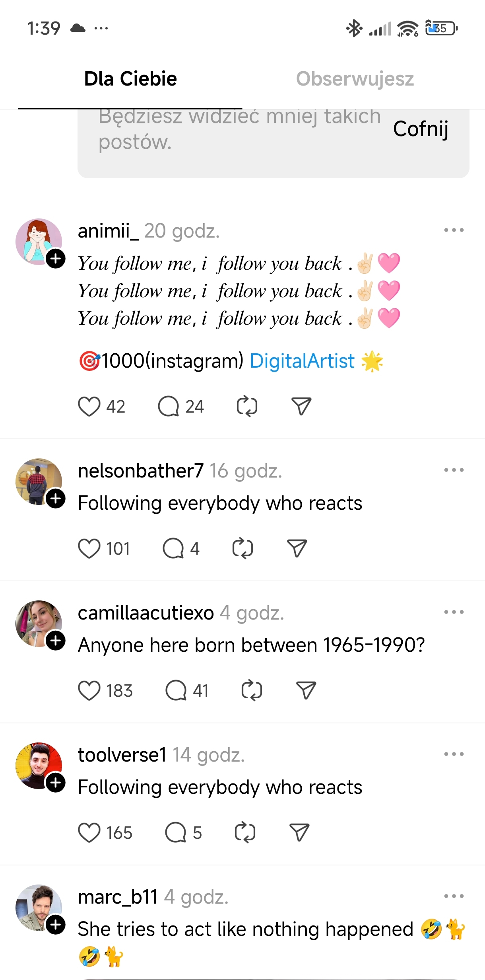Open comments on camillaacutiexo's post
Screen dimensions: 485x980
tap(176, 690)
